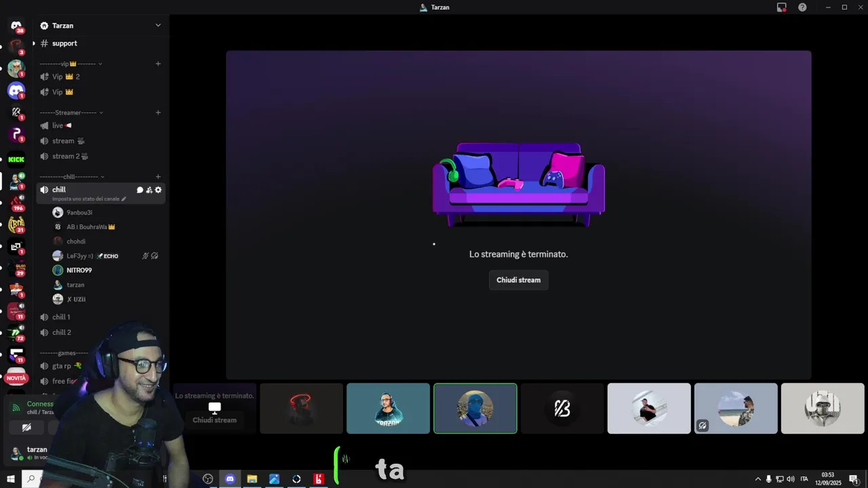The height and width of the screenshot is (488, 868).
Task: Expand support channel thread arrow
Action: pyautogui.click(x=34, y=43)
